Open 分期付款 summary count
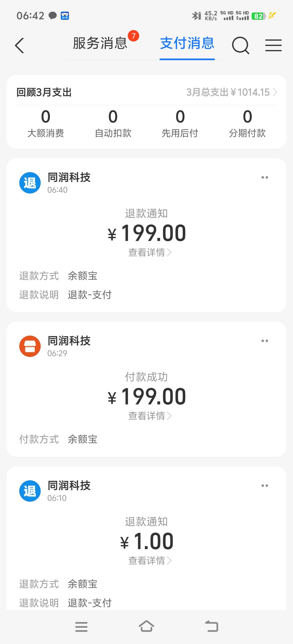The height and width of the screenshot is (644, 293). point(247,123)
